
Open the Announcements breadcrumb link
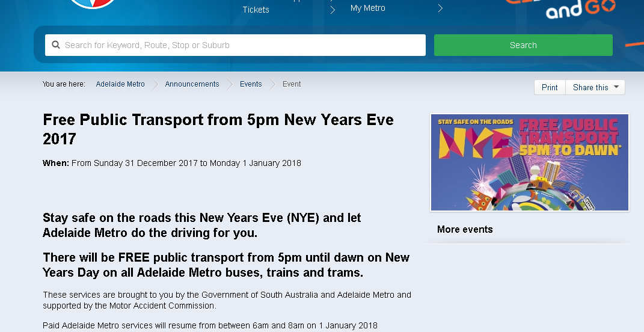pyautogui.click(x=192, y=84)
